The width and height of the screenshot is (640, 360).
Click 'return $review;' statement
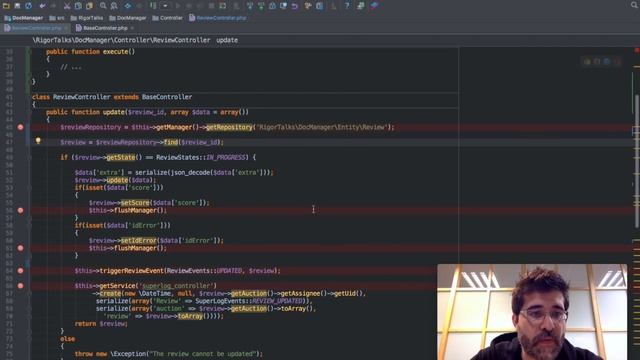coord(101,324)
